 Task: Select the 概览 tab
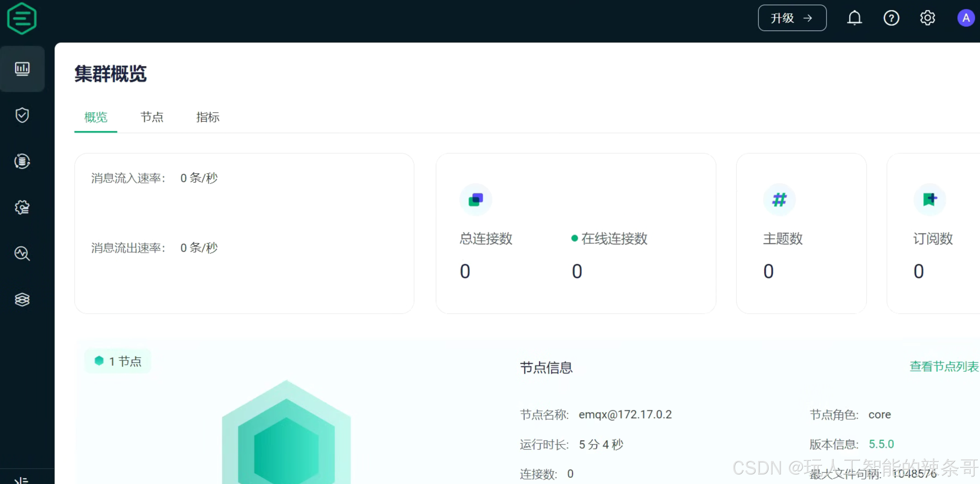[x=96, y=117]
